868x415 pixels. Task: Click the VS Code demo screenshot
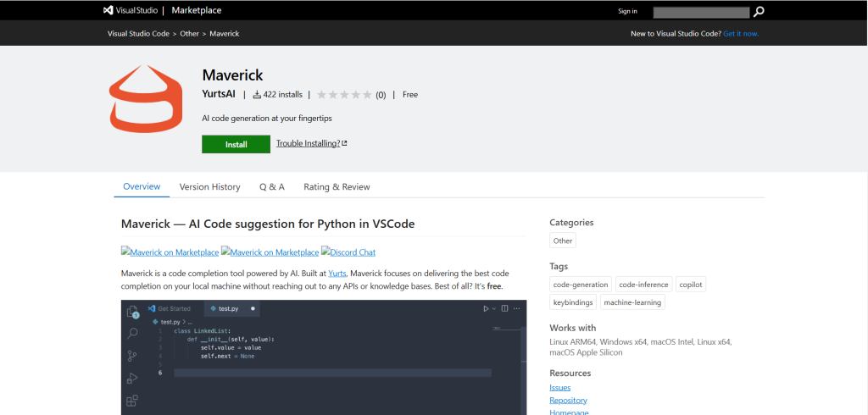point(323,357)
